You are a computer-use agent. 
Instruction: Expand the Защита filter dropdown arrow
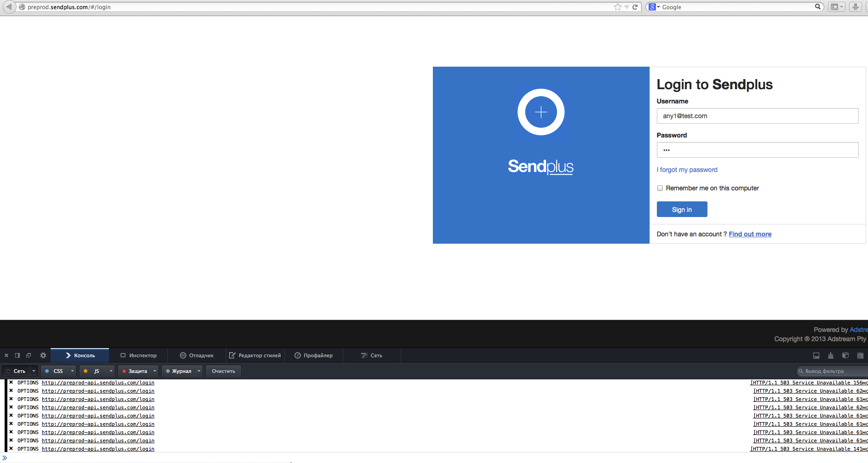coord(155,371)
